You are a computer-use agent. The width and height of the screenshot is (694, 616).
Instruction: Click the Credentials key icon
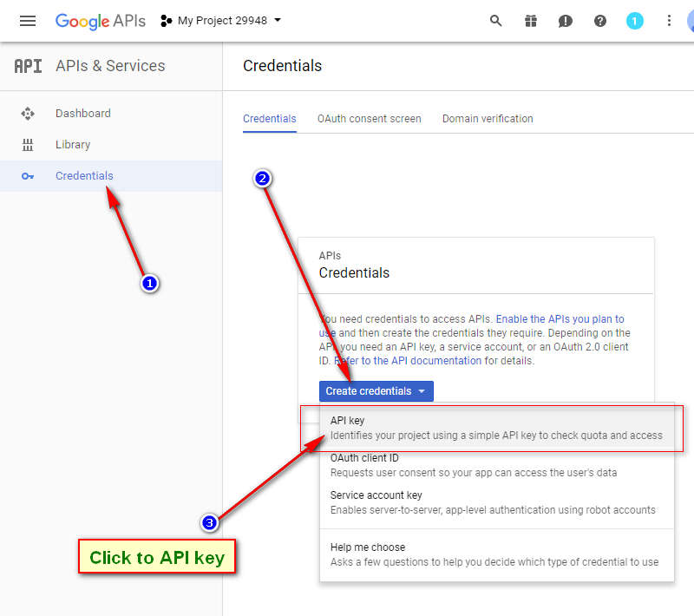28,176
